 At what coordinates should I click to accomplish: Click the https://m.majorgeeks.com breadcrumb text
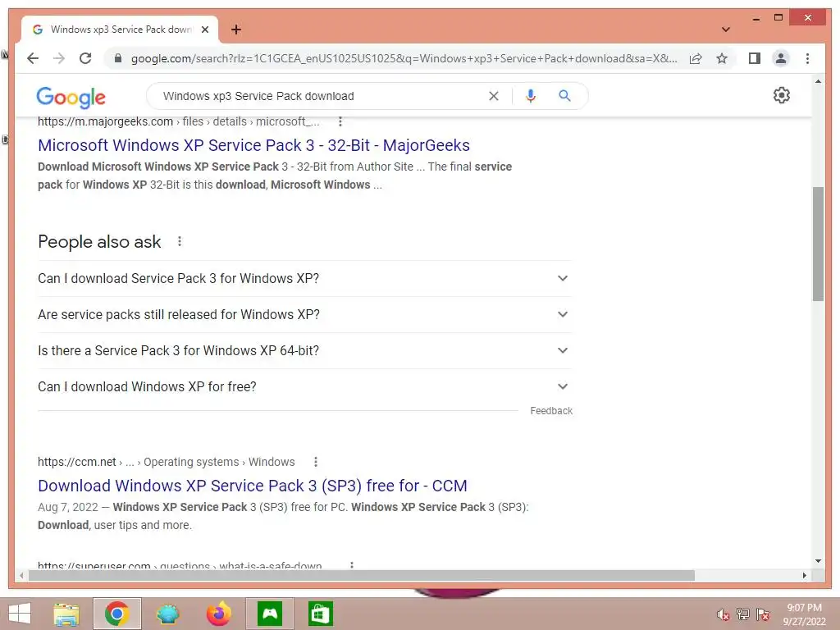[x=105, y=121]
